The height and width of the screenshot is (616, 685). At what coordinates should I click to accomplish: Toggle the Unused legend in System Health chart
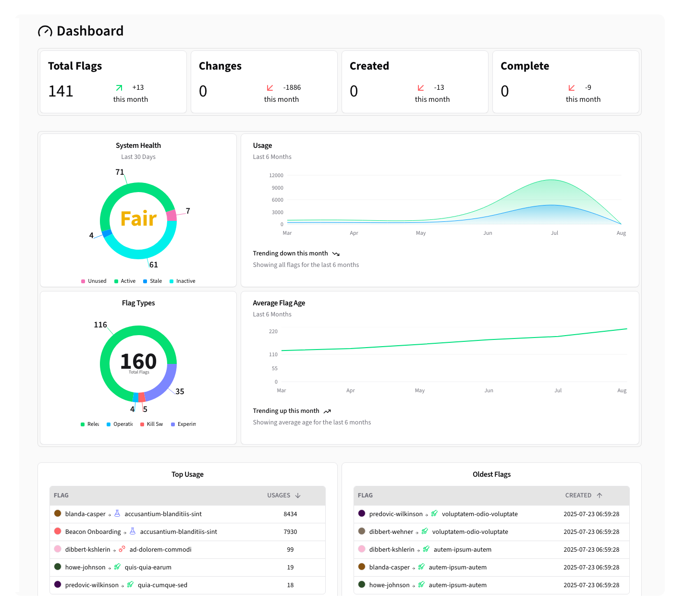(94, 281)
